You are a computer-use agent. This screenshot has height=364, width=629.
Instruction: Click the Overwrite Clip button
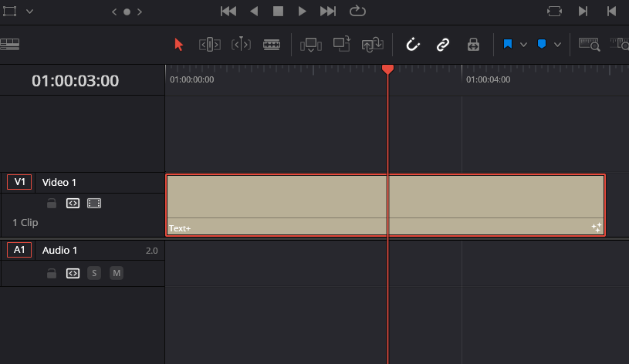click(342, 44)
